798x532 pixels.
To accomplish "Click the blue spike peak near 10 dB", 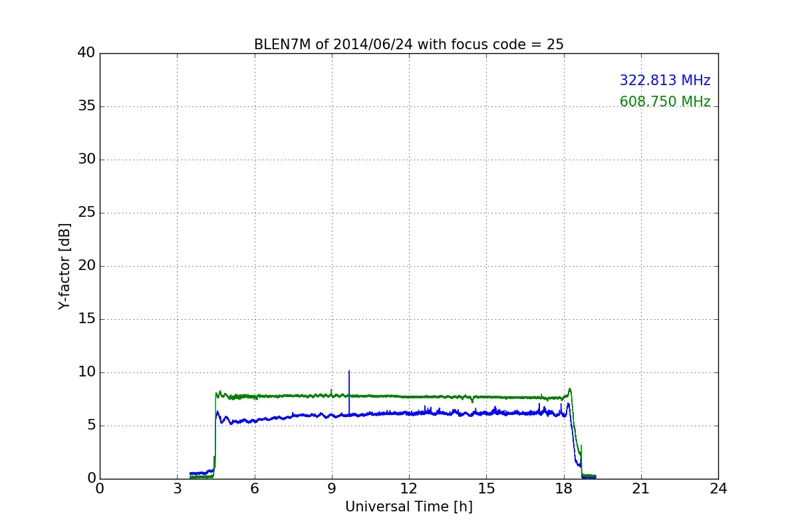I will [349, 372].
